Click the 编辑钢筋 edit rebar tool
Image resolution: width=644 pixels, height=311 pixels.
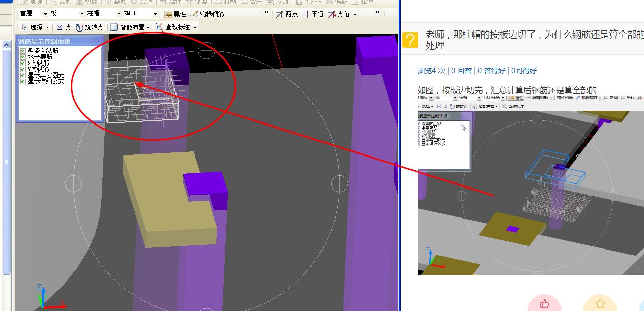click(x=207, y=14)
